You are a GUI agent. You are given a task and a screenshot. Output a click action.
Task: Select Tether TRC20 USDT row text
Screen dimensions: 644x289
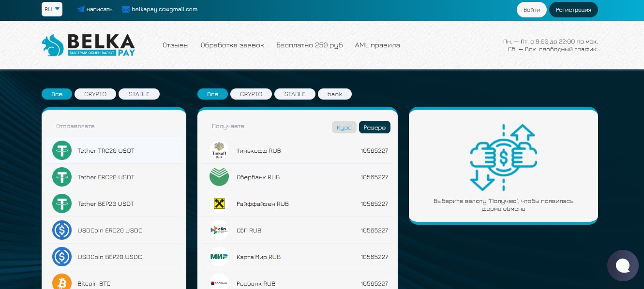point(106,151)
